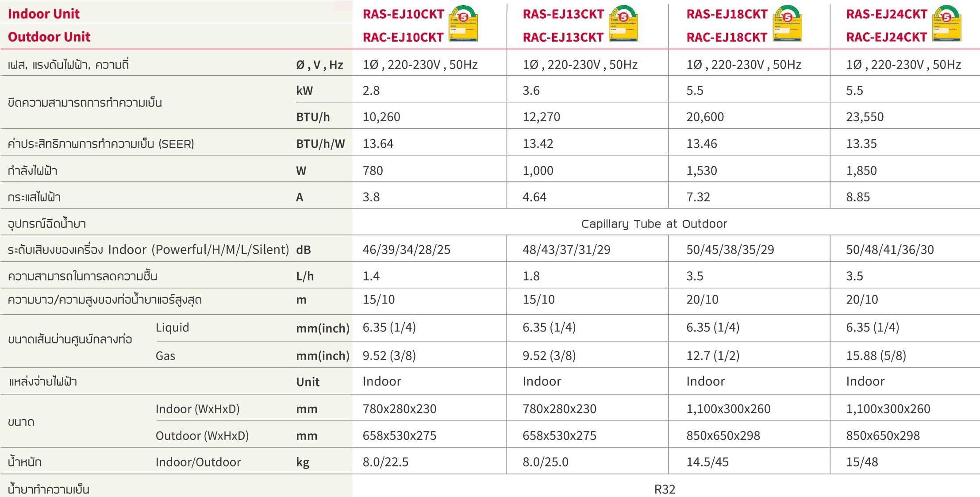Select current value 3.8 A
980x497 pixels.
coord(371,197)
